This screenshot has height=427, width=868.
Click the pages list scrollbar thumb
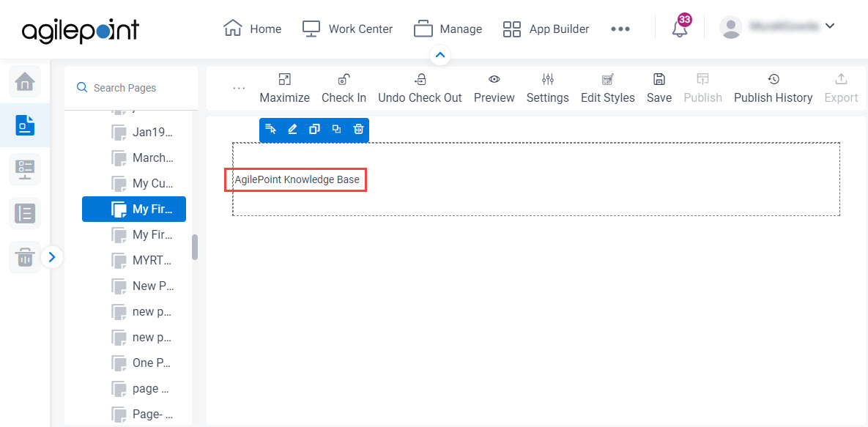195,247
